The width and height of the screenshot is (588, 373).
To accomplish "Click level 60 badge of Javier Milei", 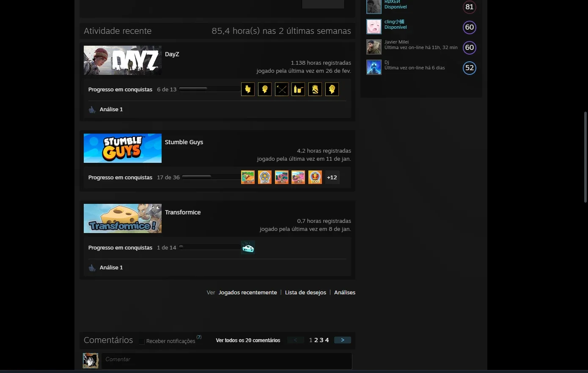I will click(x=470, y=47).
